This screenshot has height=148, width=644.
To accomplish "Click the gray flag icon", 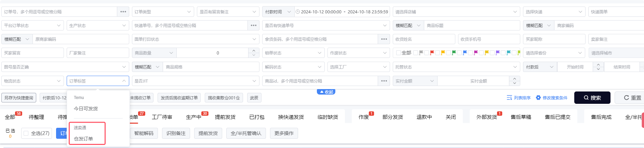I will tap(421, 53).
